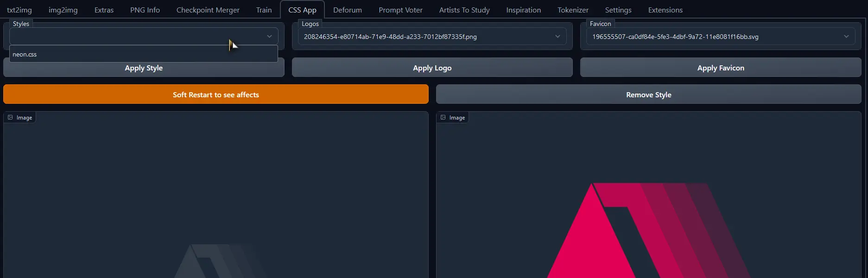This screenshot has height=278, width=868.
Task: Click the Favicon svg filename field
Action: [x=721, y=36]
